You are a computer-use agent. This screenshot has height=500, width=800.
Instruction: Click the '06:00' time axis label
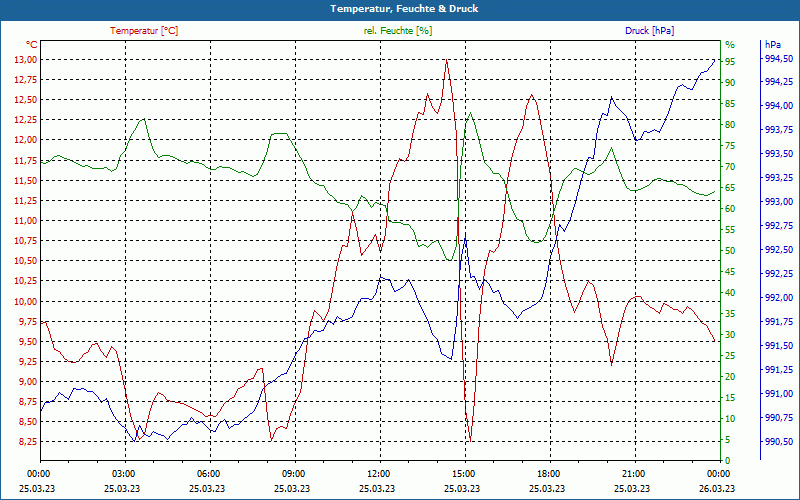click(208, 473)
